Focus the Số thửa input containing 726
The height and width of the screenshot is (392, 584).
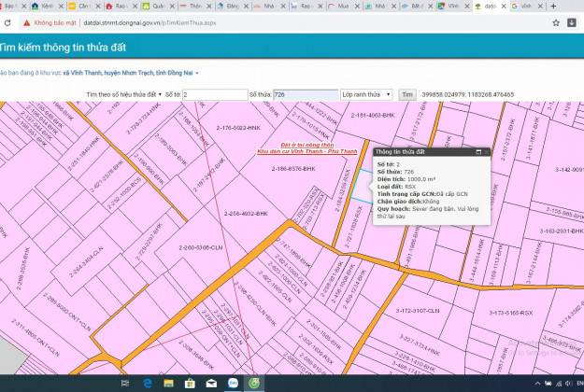[x=305, y=94]
